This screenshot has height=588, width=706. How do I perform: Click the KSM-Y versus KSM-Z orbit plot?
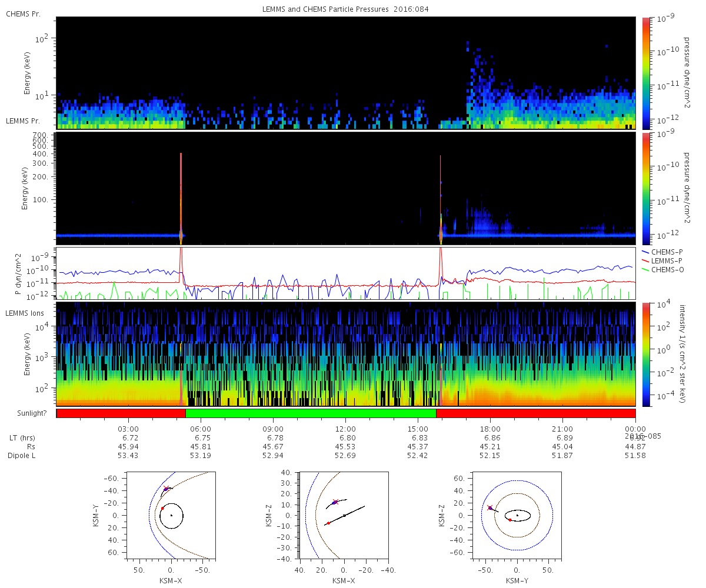[517, 515]
